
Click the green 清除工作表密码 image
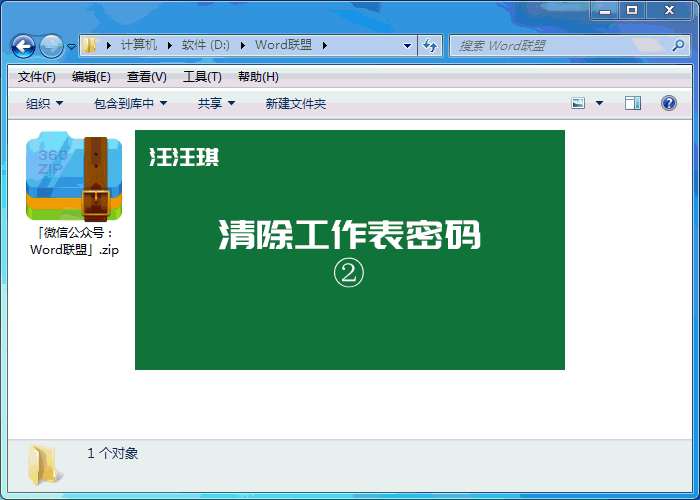(x=350, y=250)
